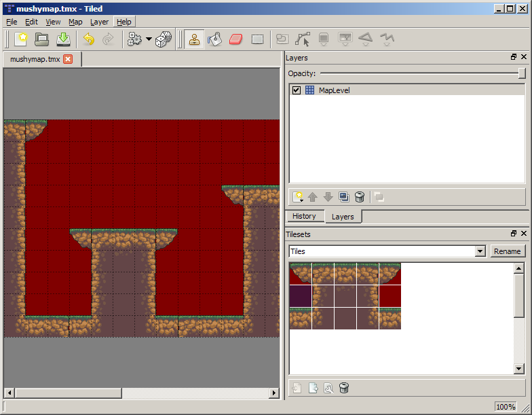Screen dimensions: 532x415
Task: Choose the Edit Polygons tool
Action: point(303,39)
